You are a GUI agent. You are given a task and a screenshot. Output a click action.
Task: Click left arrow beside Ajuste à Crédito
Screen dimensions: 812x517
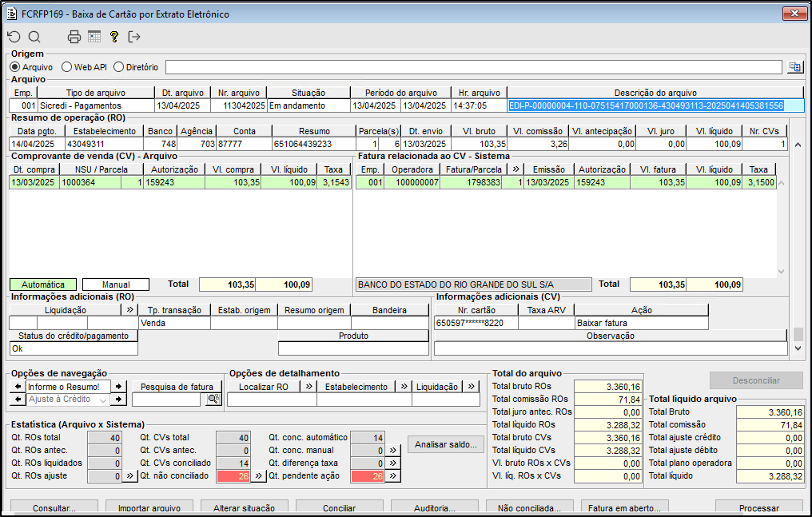[x=18, y=399]
